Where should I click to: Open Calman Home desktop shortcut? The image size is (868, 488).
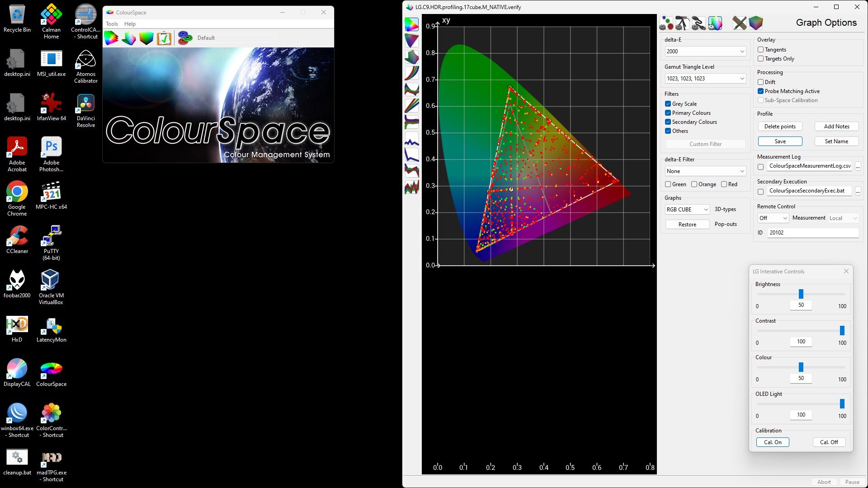[52, 22]
